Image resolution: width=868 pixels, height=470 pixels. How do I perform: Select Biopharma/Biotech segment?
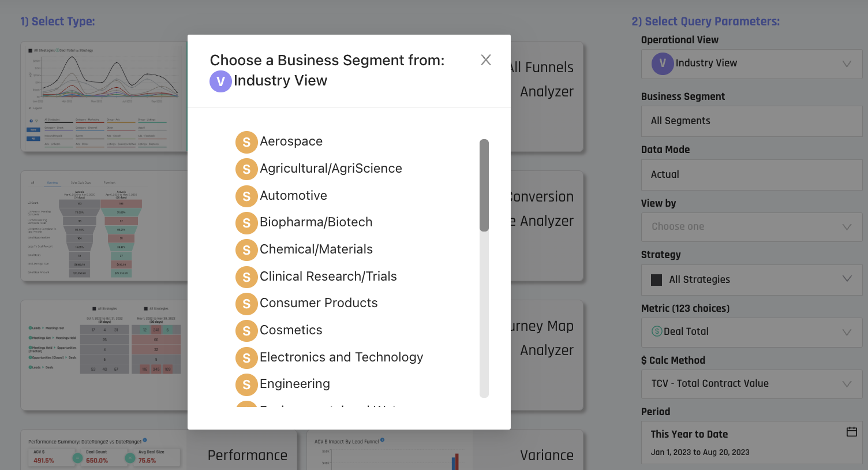316,222
